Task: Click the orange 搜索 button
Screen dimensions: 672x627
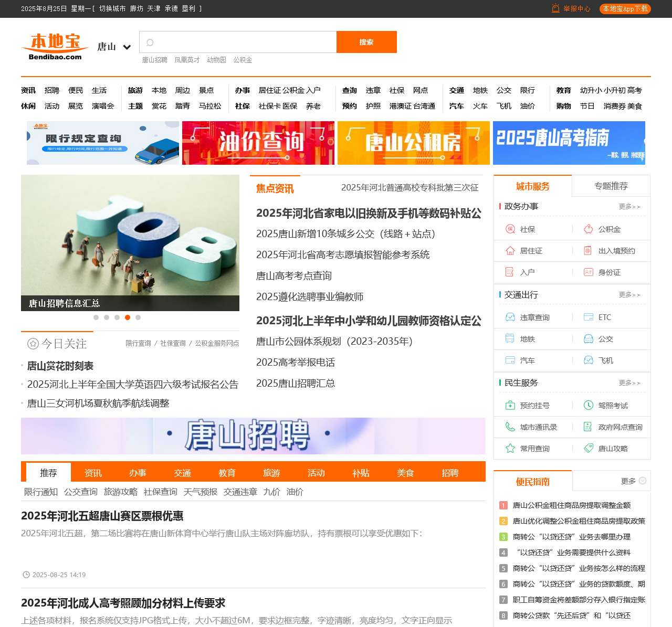Action: [366, 42]
